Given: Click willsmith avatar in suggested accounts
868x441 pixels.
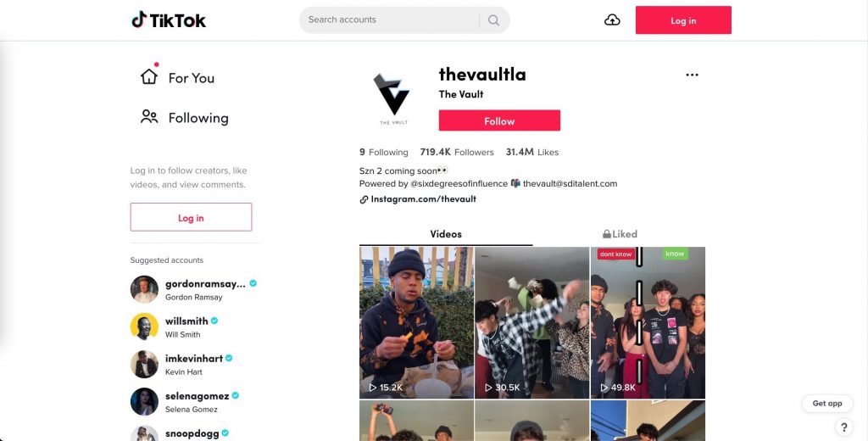Looking at the screenshot, I should click(x=144, y=327).
